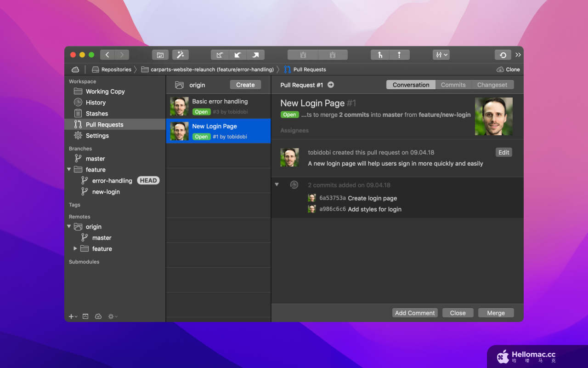Go forward with the right arrow toolbar button
The height and width of the screenshot is (368, 588).
point(122,55)
